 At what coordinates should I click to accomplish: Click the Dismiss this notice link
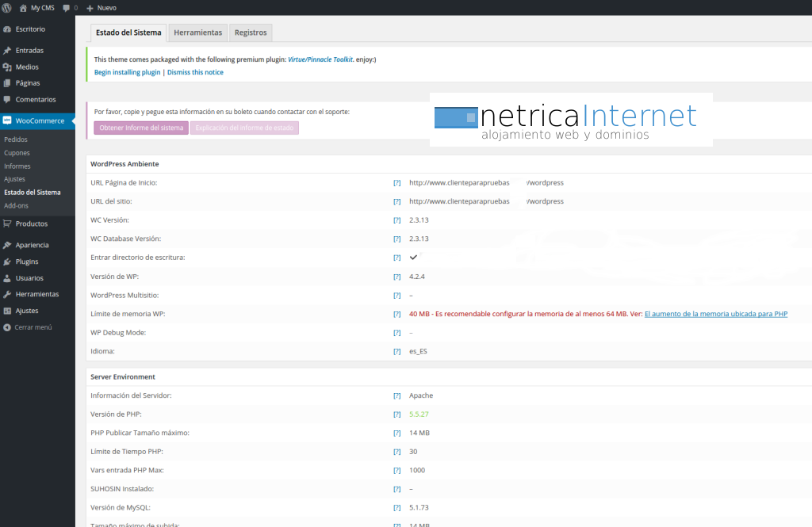195,72
